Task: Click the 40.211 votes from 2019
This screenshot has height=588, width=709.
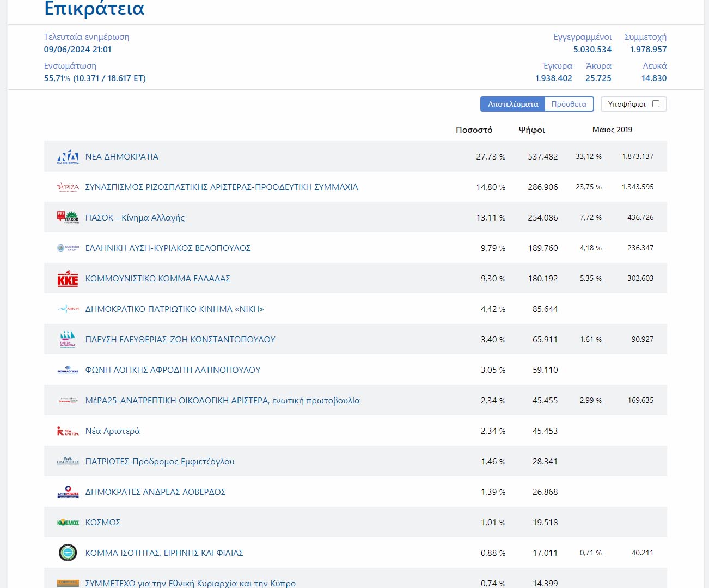Action: coord(643,553)
